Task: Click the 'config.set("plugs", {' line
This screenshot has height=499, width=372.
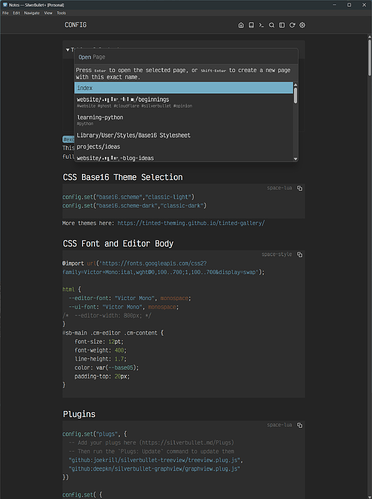Action: (95, 434)
